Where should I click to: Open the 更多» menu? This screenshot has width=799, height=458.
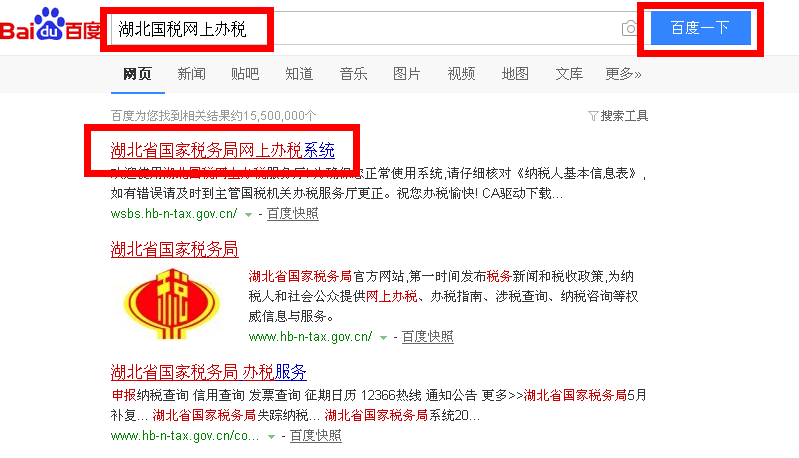coord(623,74)
